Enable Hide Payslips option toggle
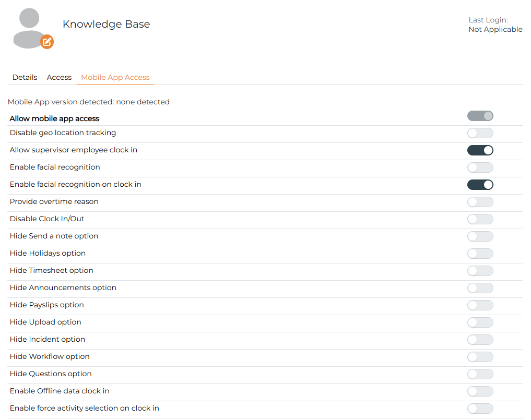 pos(480,305)
